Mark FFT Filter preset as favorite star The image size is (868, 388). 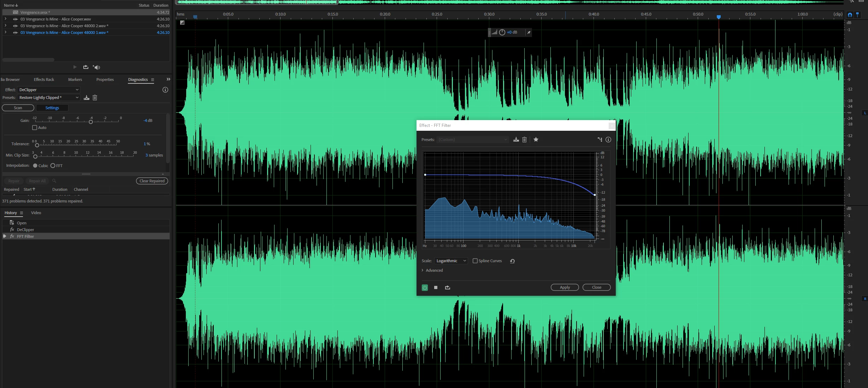pos(536,140)
